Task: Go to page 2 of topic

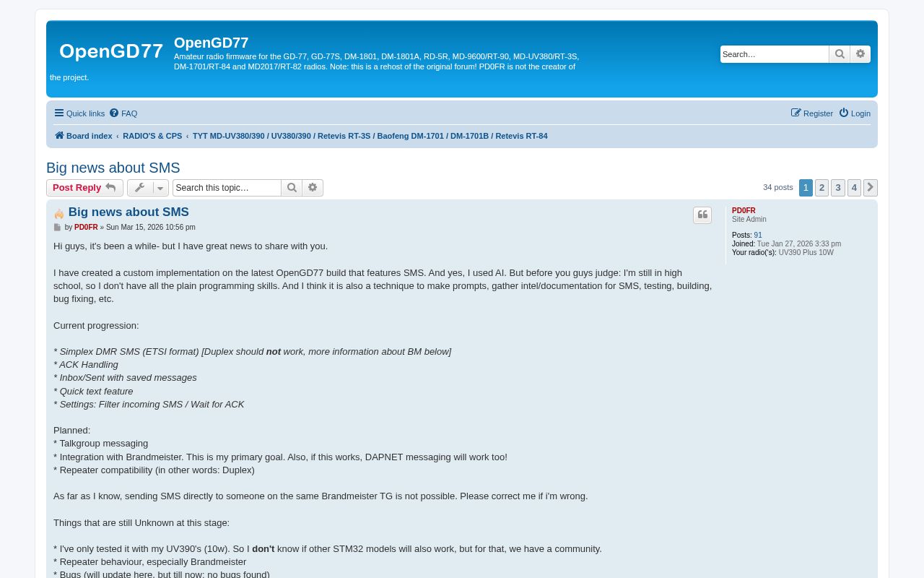Action: 821,188
